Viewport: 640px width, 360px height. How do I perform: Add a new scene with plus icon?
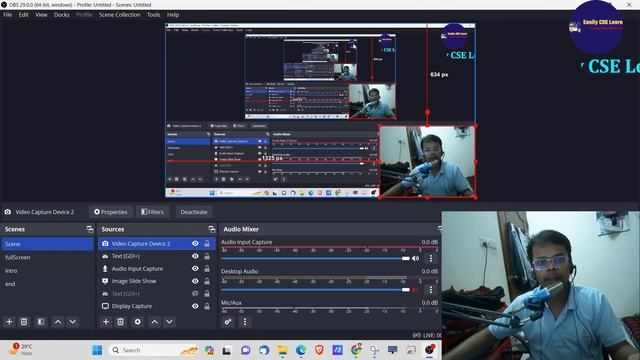pos(9,322)
